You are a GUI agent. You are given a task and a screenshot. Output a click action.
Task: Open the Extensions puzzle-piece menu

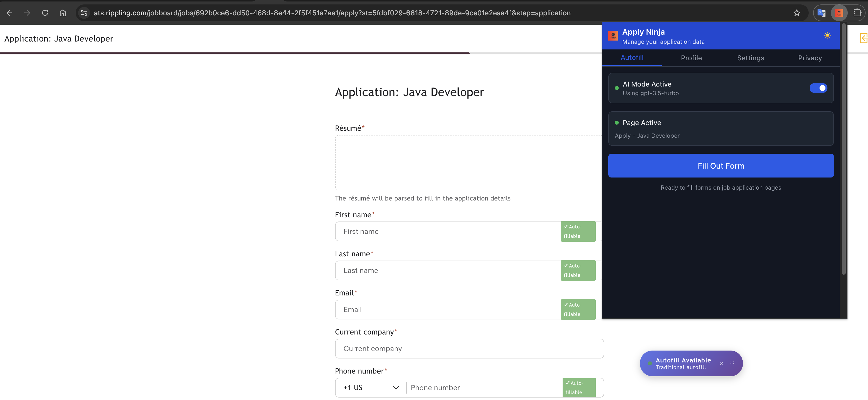pos(857,13)
